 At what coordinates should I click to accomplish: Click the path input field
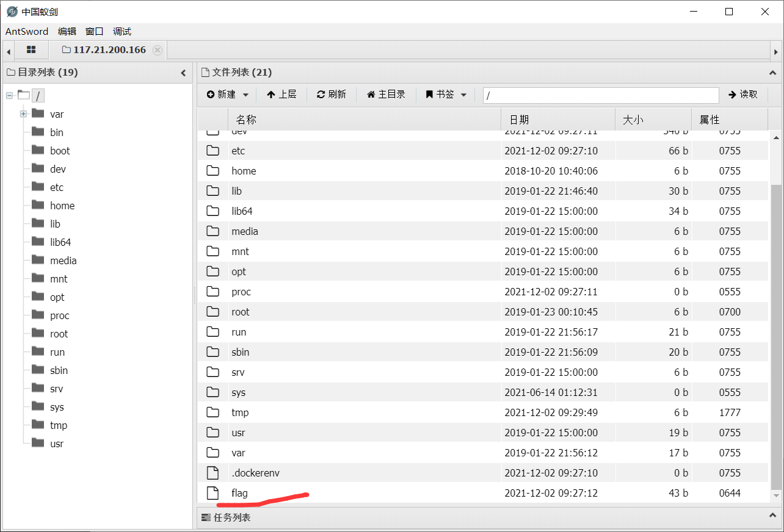click(601, 95)
